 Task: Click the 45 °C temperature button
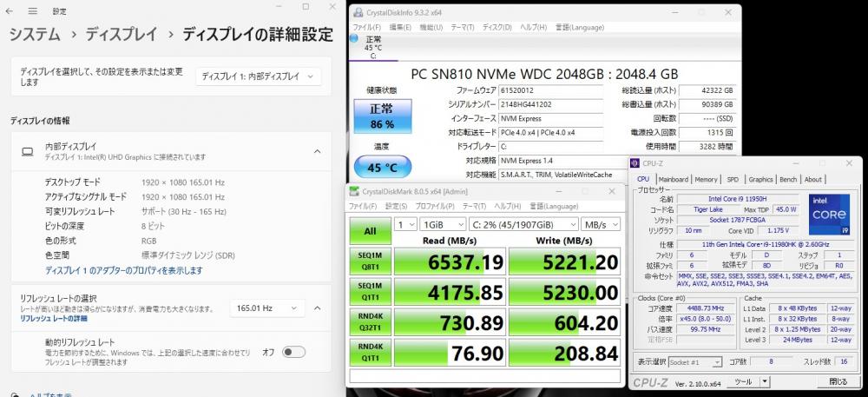pos(382,167)
